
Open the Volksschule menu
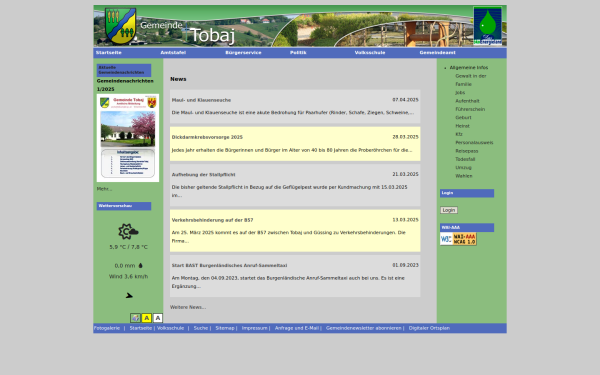(370, 53)
